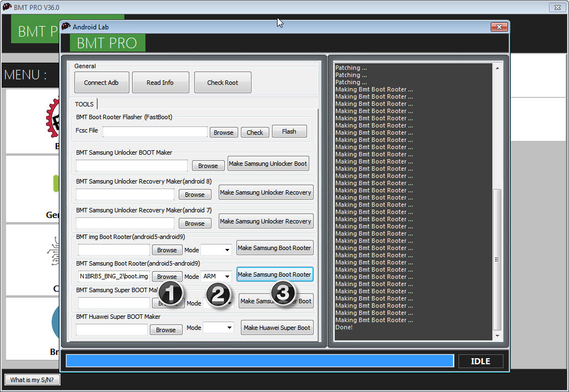Browse file for Huawei Super BOOT Maker
This screenshot has width=569, height=392.
[166, 330]
